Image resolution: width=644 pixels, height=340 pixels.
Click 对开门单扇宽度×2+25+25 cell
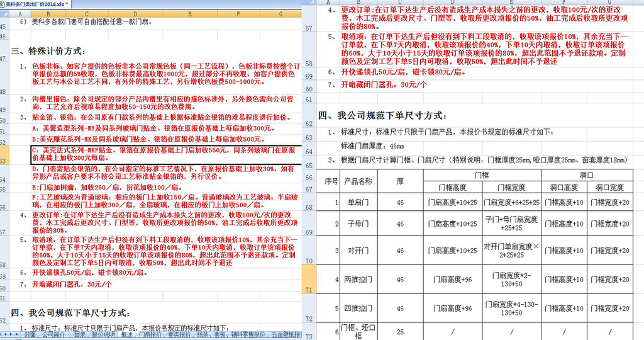[x=512, y=250]
